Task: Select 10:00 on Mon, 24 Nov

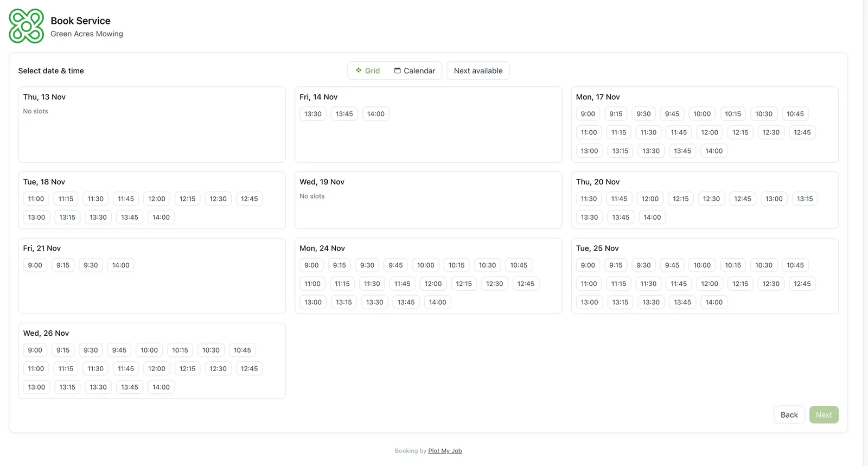Action: pos(425,265)
